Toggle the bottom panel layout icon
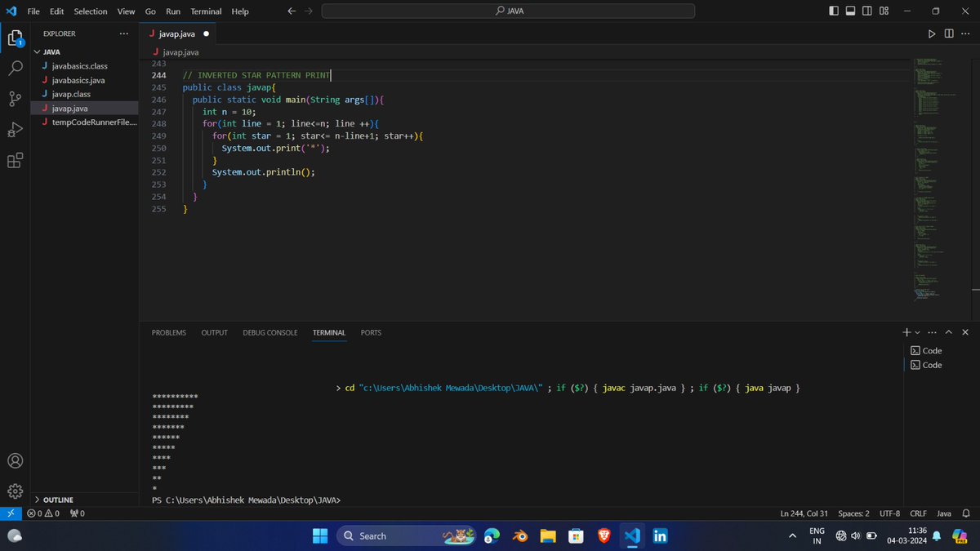This screenshot has height=551, width=980. coord(850,11)
